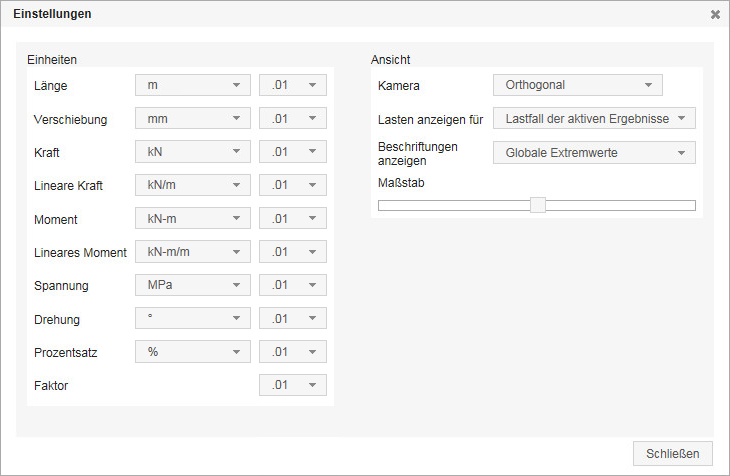Open the Verschiebung unit dropdown
Screen dimensions: 730x476
(x=192, y=119)
